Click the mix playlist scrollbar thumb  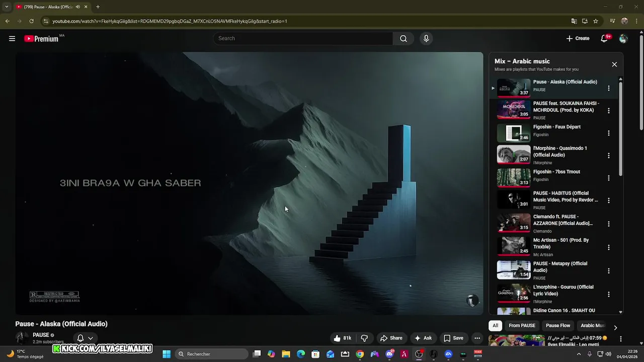click(x=620, y=128)
